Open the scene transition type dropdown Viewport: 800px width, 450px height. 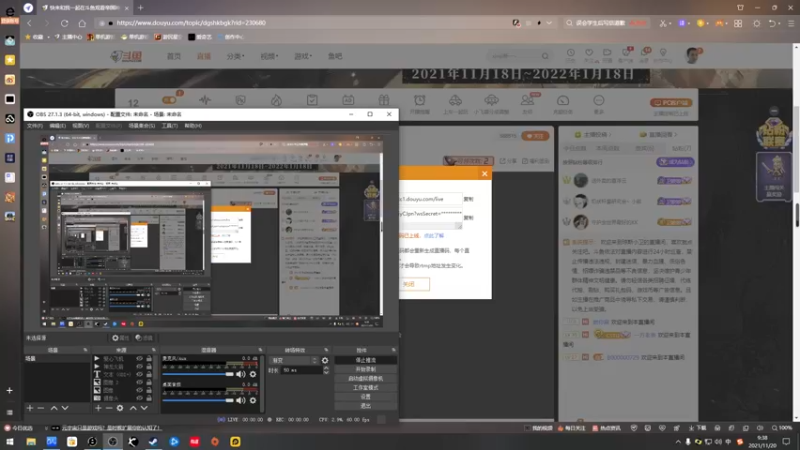point(294,360)
